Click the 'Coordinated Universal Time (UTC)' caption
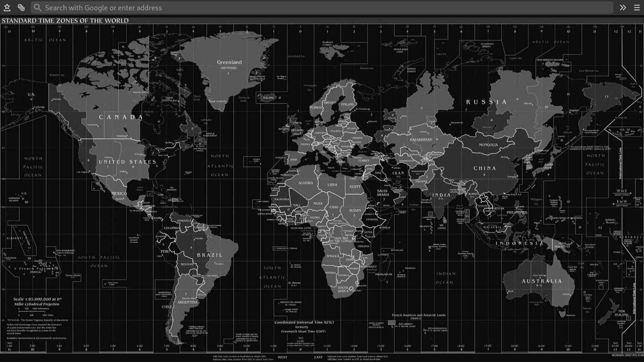 pos(304,322)
